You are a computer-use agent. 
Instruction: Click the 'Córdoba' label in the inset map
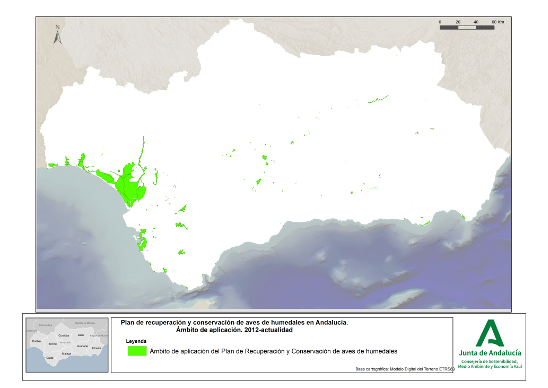click(x=64, y=335)
